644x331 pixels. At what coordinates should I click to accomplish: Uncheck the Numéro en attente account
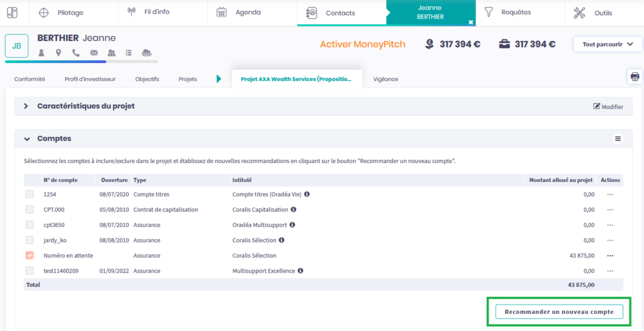30,255
